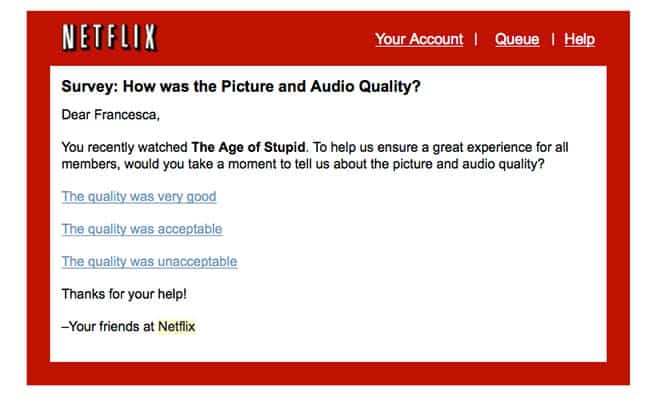Click the '–Your friends at' signature text

click(x=108, y=327)
